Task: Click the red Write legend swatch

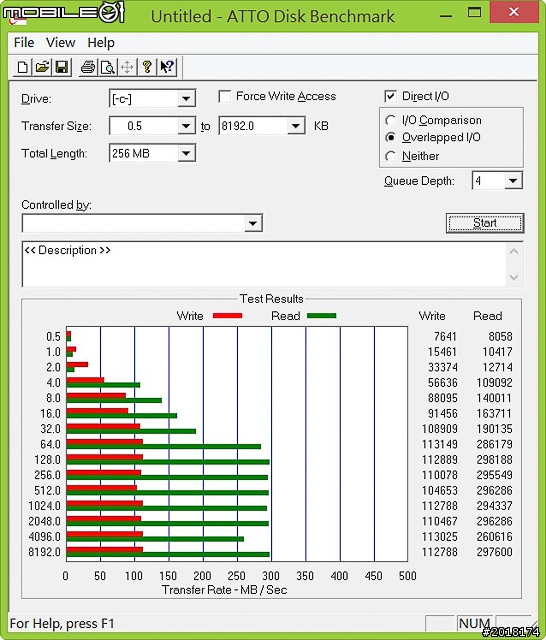Action: (227, 316)
